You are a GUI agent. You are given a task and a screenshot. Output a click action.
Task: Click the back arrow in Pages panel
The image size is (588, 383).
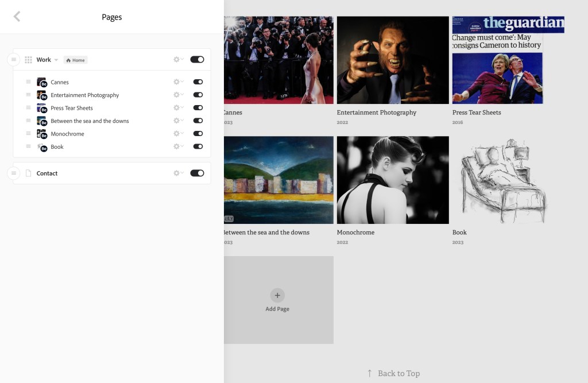point(17,17)
